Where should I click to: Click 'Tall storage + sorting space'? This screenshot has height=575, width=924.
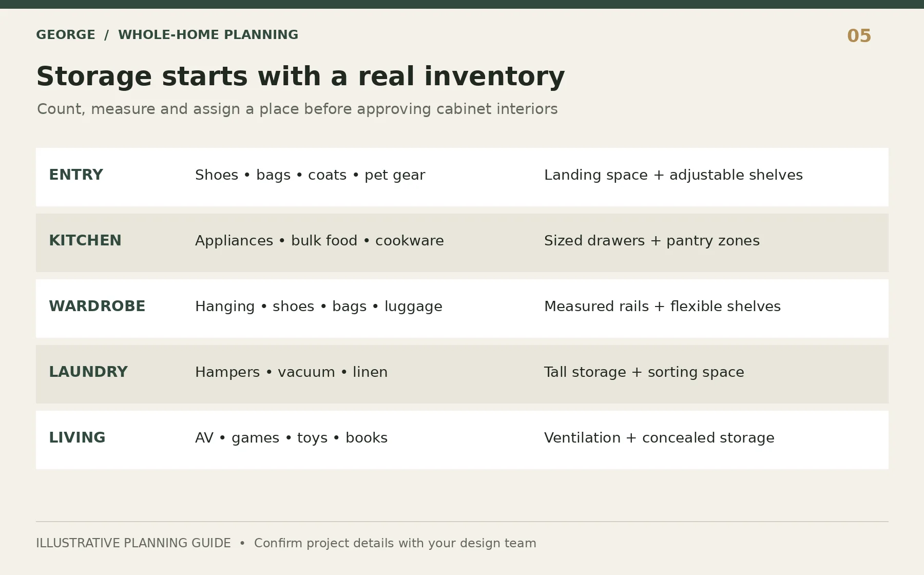point(644,372)
